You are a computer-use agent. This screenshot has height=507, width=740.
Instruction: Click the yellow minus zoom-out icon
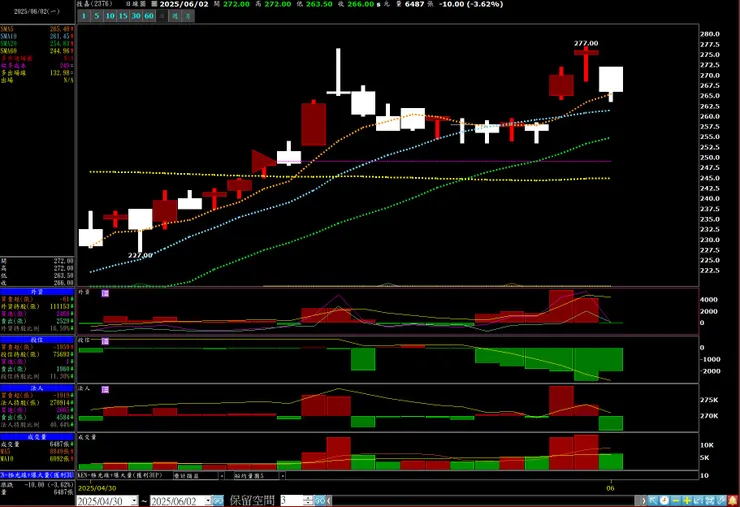point(676,500)
